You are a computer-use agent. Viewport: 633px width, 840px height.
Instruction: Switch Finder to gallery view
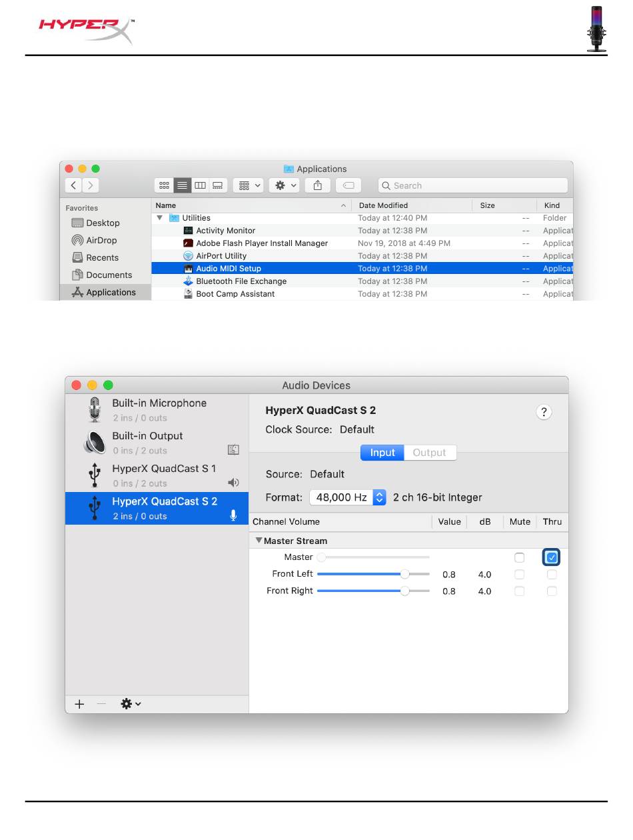pyautogui.click(x=218, y=186)
